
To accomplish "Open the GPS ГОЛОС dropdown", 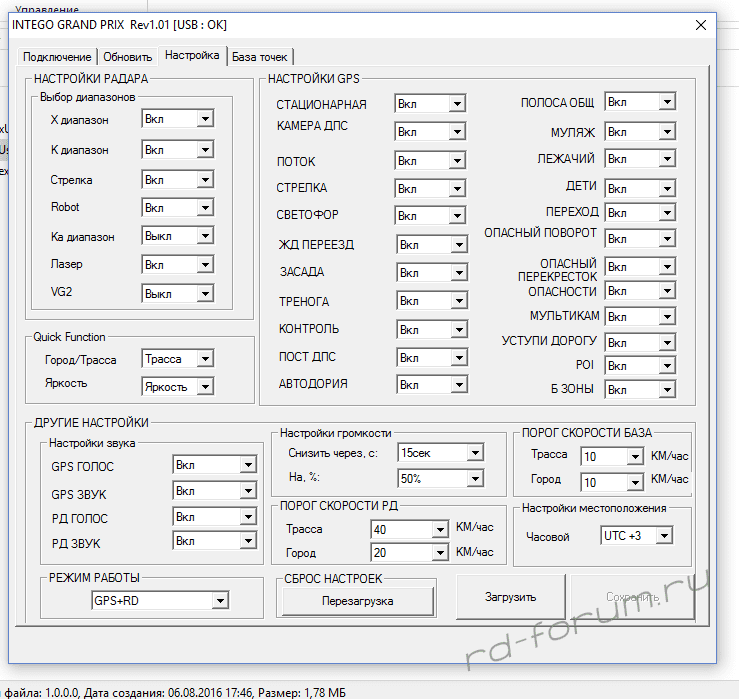I will tap(214, 465).
